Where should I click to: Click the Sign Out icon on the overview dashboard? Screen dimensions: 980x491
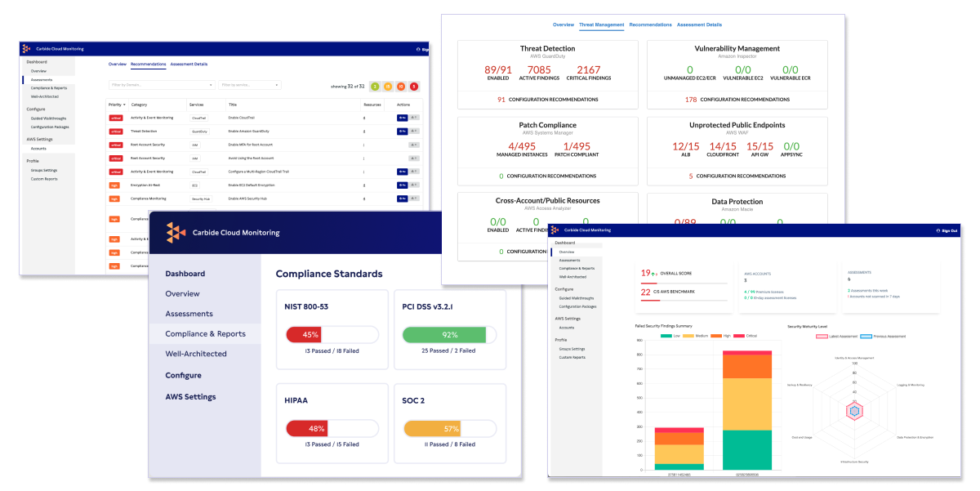tap(939, 231)
